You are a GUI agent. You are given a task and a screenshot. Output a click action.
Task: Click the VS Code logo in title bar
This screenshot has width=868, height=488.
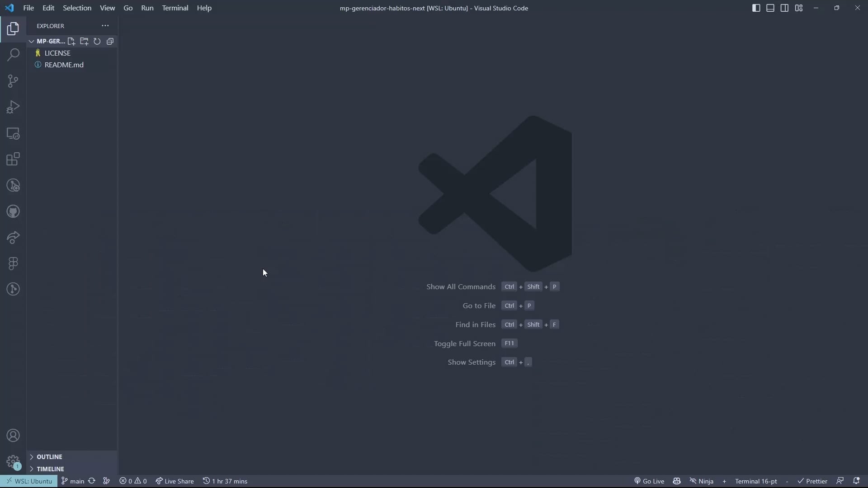9,8
